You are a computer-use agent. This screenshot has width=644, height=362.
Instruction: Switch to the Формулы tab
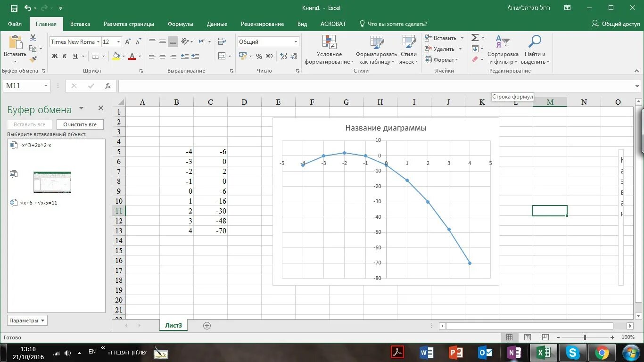[x=181, y=24]
